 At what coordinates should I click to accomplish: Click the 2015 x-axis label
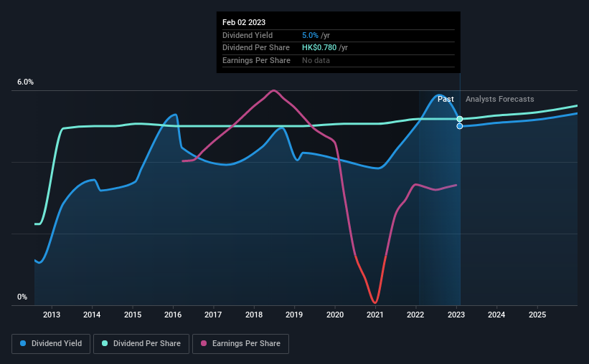[x=133, y=315]
